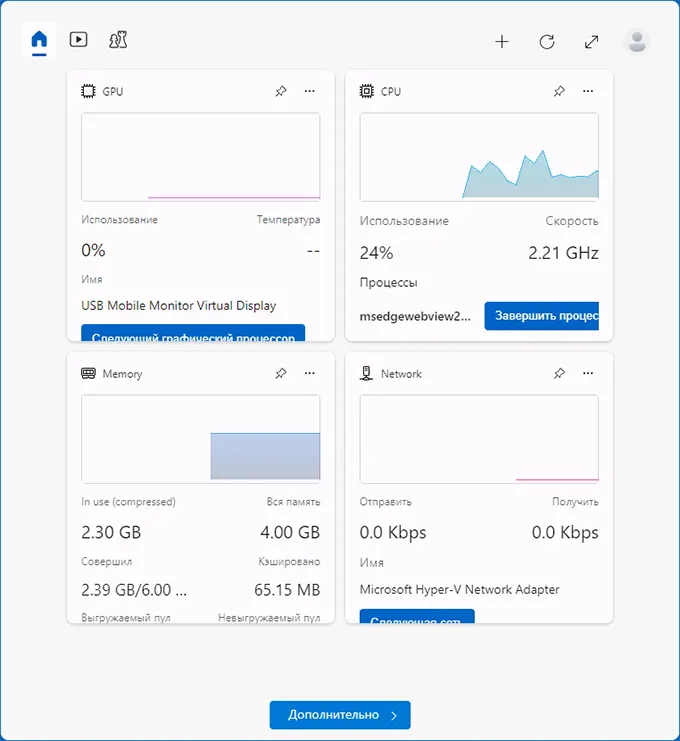Open the chess pieces games tab
Image resolution: width=680 pixels, height=741 pixels.
coord(118,40)
